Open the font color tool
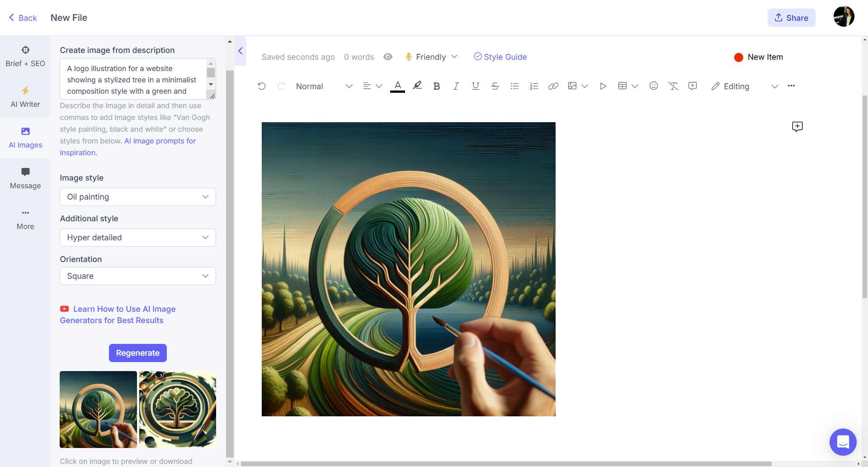868x467 pixels. coord(397,86)
